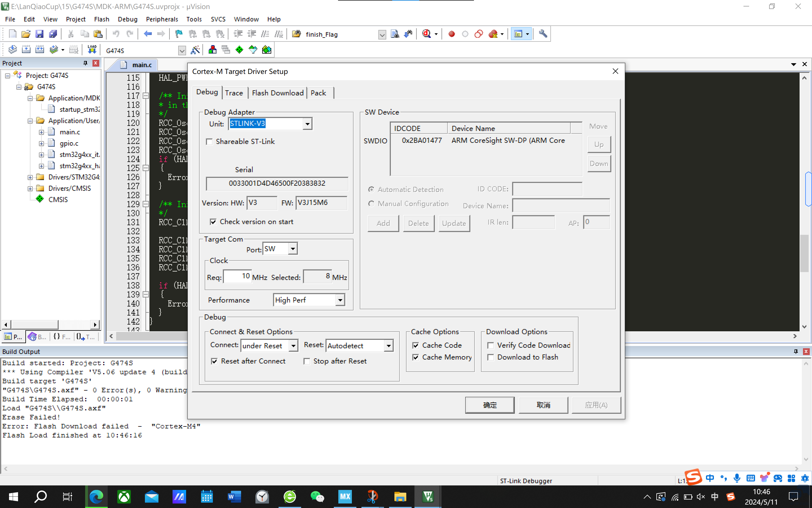Image resolution: width=812 pixels, height=508 pixels.
Task: Enable Download to Flash checkbox
Action: (x=491, y=357)
